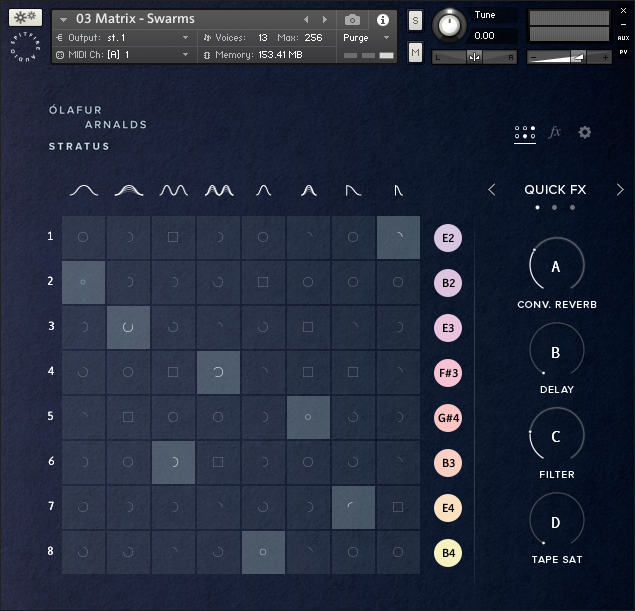Screen dimensions: 635x611
Task: Switch to the matrix view tab
Action: pos(525,132)
